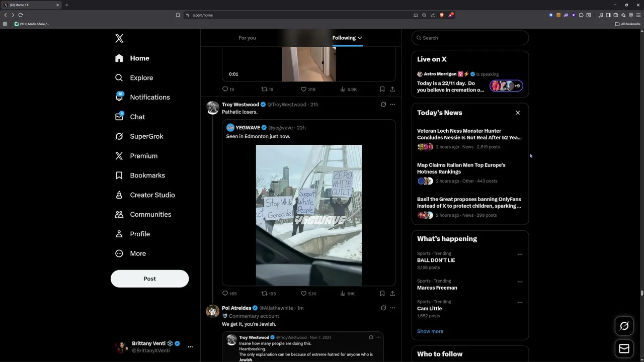This screenshot has width=644, height=362.
Task: Share Troy Westwood's Pathetic losers post
Action: click(392, 294)
